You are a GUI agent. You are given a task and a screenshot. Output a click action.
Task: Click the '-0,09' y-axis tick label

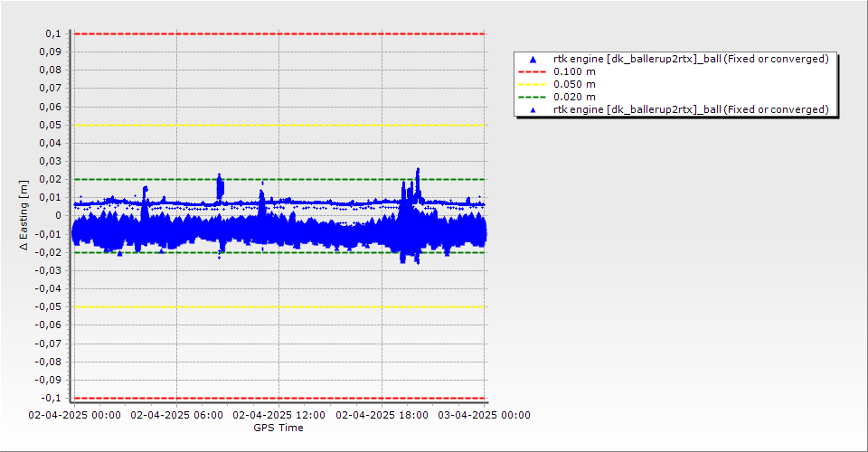click(49, 380)
